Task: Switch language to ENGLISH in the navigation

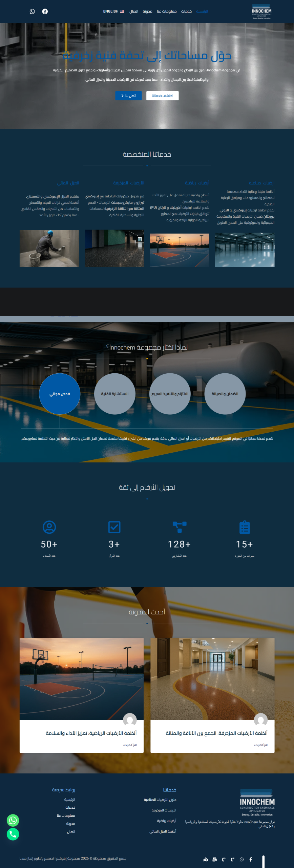Action: click(114, 12)
